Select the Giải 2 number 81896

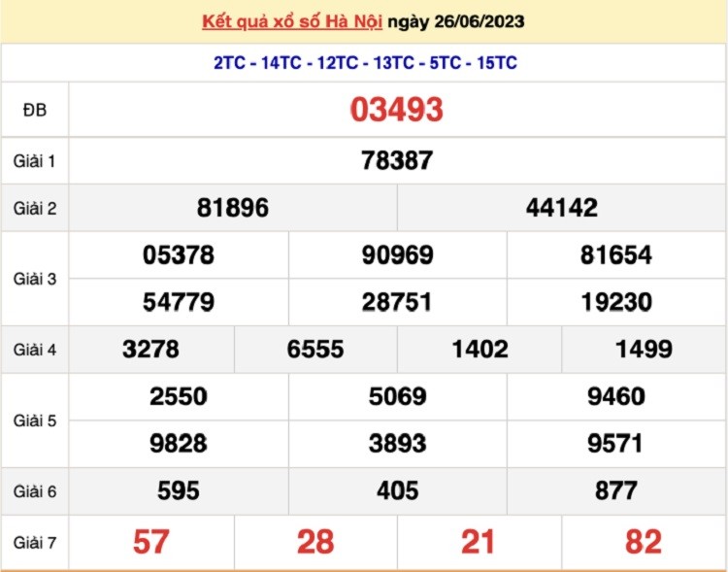(x=233, y=208)
